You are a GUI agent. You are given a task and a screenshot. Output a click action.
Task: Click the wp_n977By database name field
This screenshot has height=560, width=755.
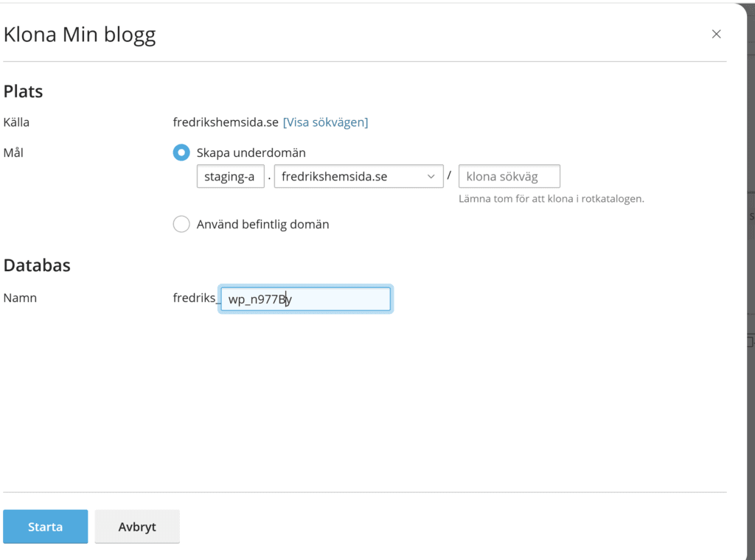point(305,299)
